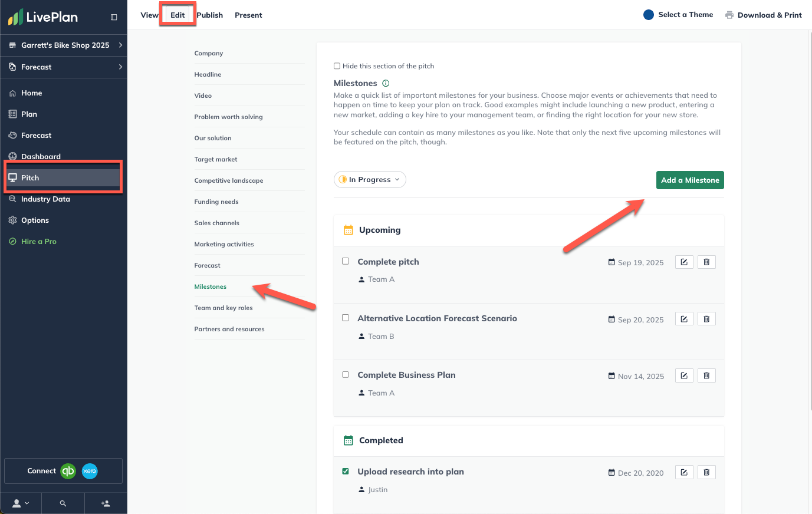
Task: Uncheck Upload research into plan milestone
Action: [346, 471]
